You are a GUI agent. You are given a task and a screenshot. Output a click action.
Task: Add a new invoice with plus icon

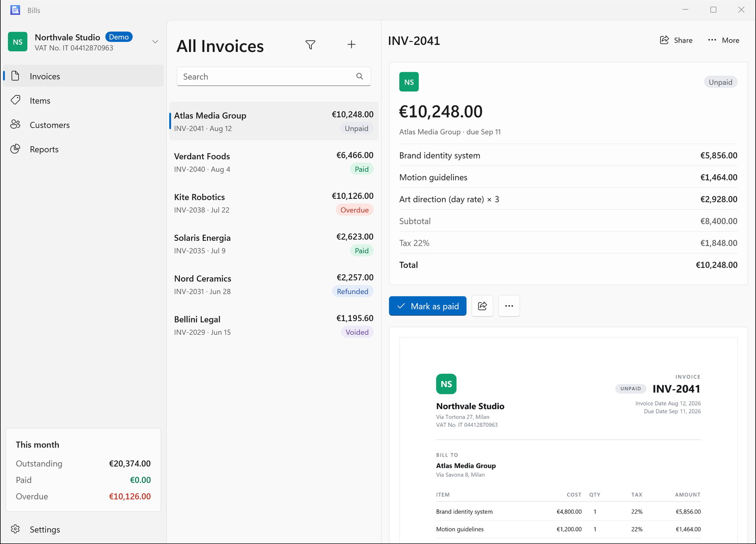tap(352, 45)
